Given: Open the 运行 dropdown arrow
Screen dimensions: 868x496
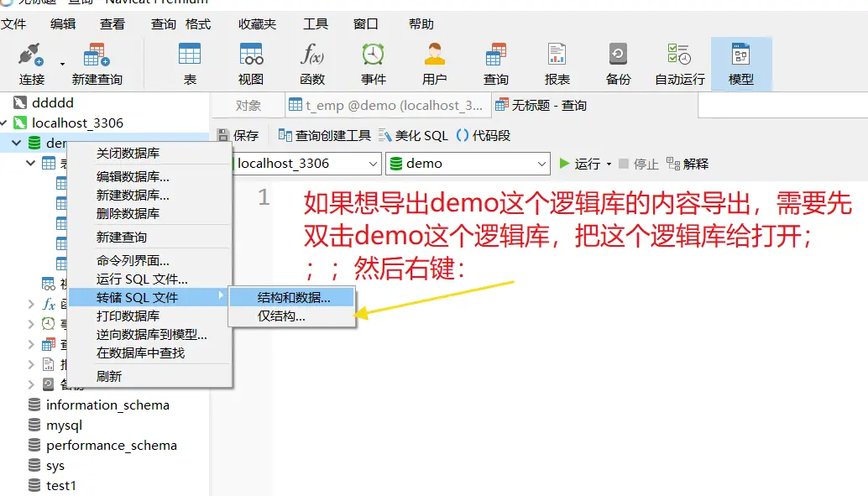Looking at the screenshot, I should (x=609, y=164).
